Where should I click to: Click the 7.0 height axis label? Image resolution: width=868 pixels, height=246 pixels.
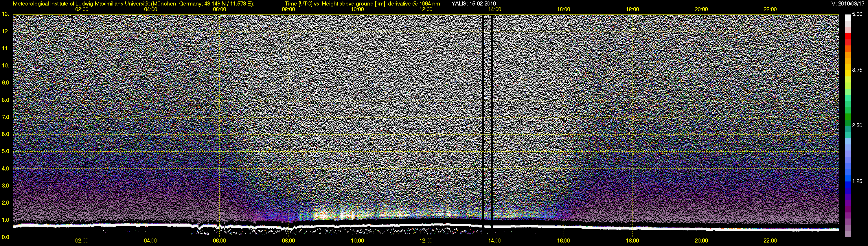point(5,117)
